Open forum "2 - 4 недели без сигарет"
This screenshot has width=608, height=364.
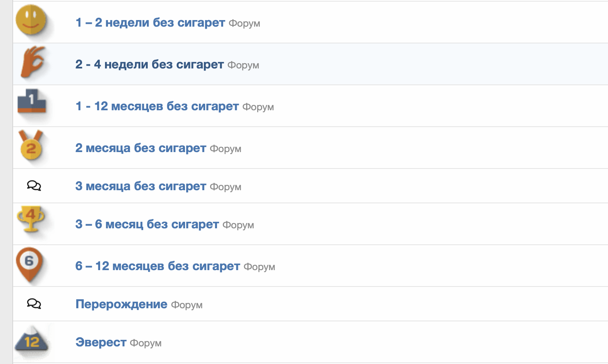pyautogui.click(x=149, y=64)
